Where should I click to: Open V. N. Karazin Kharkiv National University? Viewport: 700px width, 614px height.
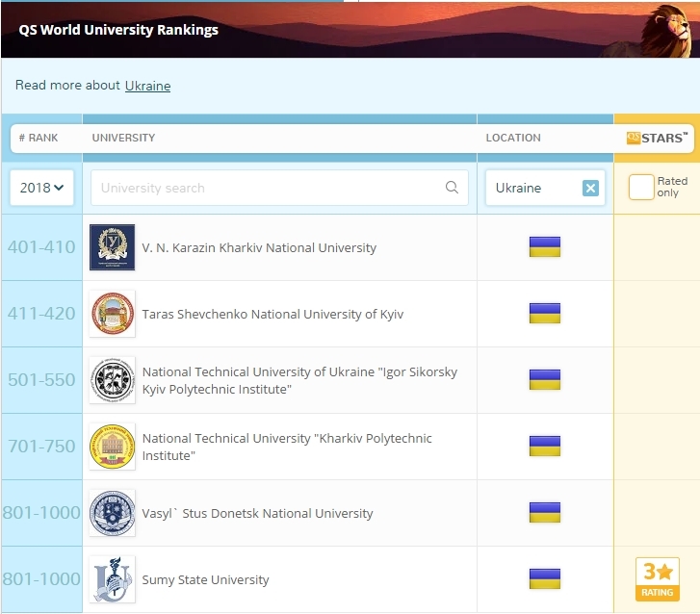tap(259, 247)
